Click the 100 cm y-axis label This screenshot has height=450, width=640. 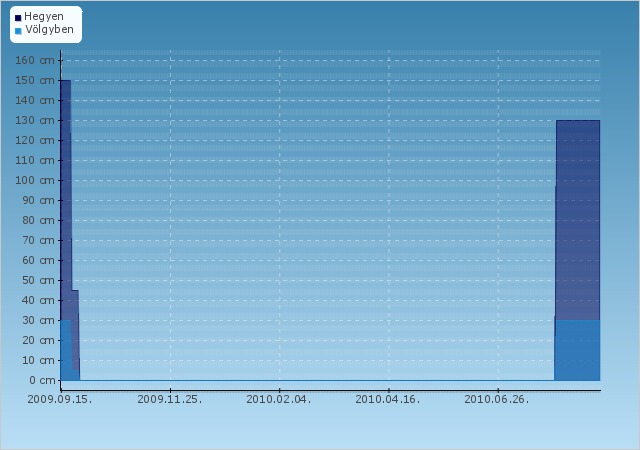click(35, 180)
